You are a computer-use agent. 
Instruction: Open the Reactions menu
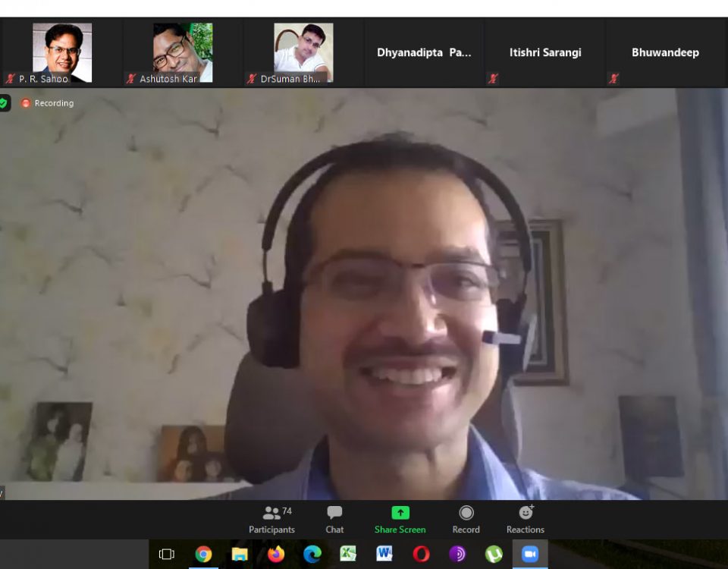coord(525,520)
